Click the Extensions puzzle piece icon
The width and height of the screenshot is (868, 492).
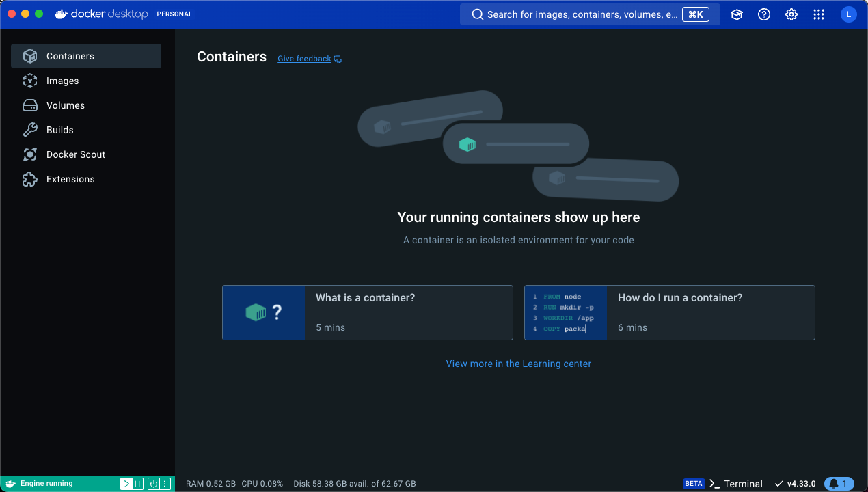[x=29, y=179]
